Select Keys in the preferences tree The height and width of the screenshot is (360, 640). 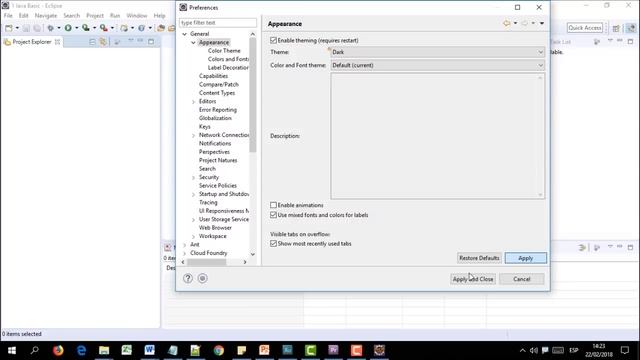tap(204, 127)
